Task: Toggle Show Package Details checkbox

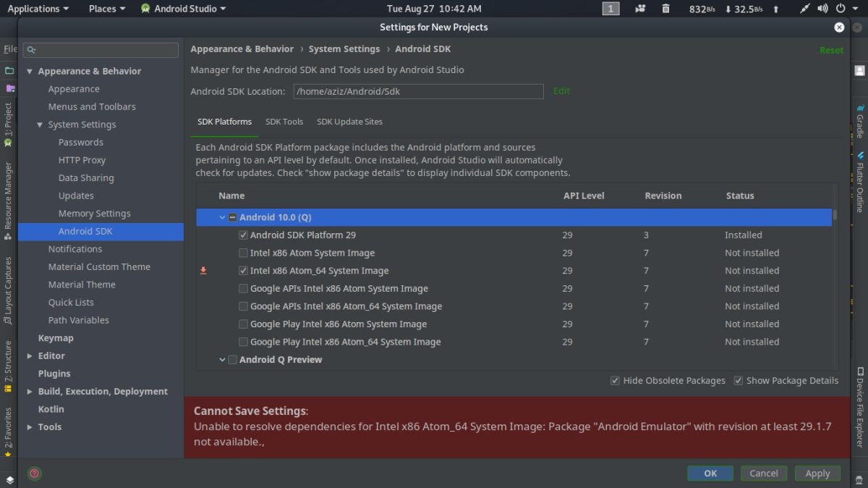Action: [739, 381]
